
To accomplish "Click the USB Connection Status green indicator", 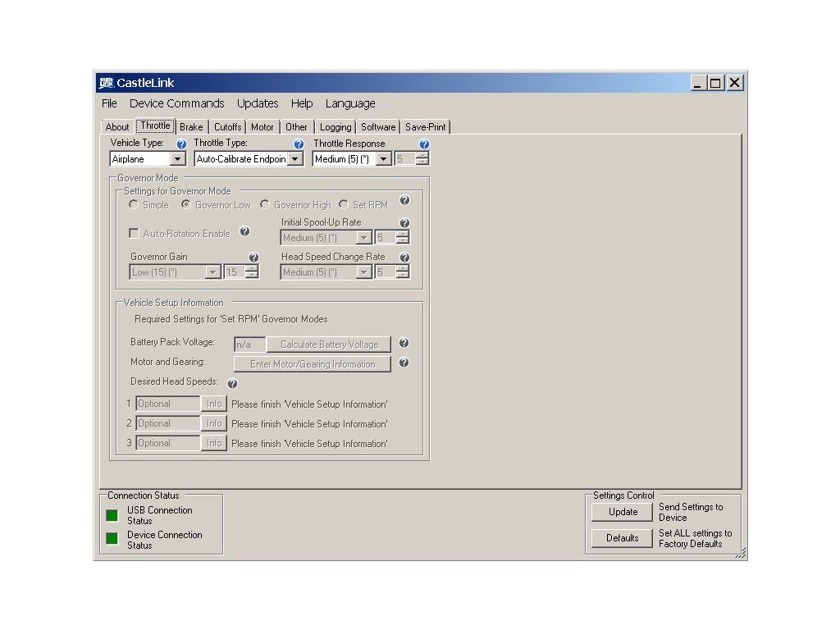I will (x=112, y=515).
